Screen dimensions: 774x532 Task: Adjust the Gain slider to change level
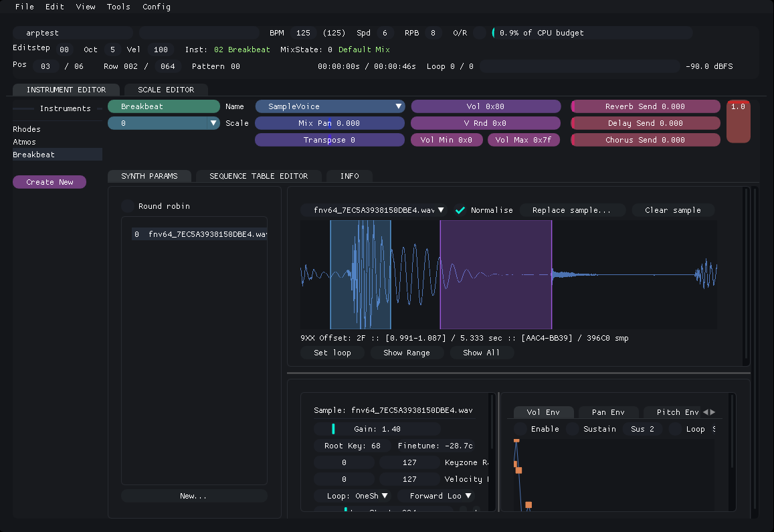(x=378, y=428)
